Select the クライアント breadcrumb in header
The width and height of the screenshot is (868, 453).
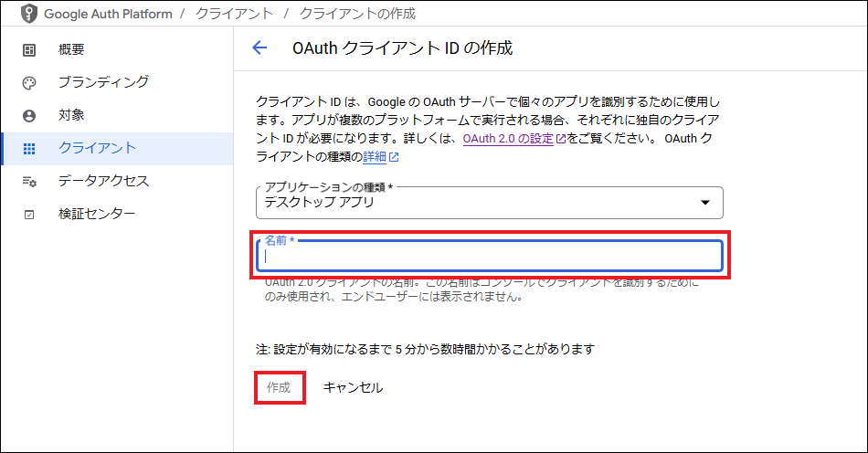(x=235, y=15)
